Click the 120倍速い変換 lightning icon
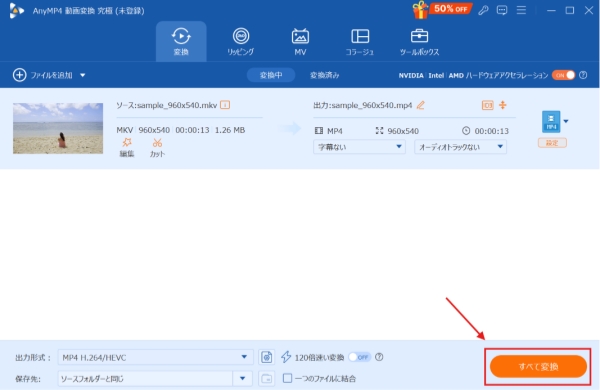The width and height of the screenshot is (600, 390). (286, 357)
